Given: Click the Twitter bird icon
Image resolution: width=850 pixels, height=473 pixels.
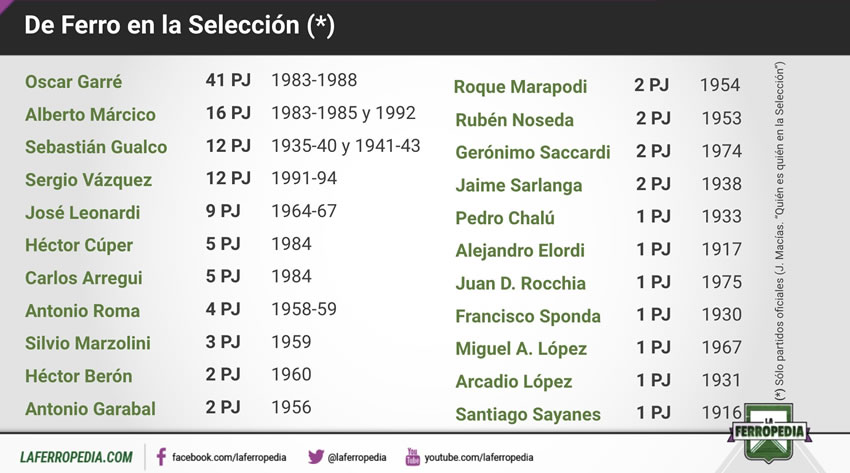Looking at the screenshot, I should [x=315, y=457].
